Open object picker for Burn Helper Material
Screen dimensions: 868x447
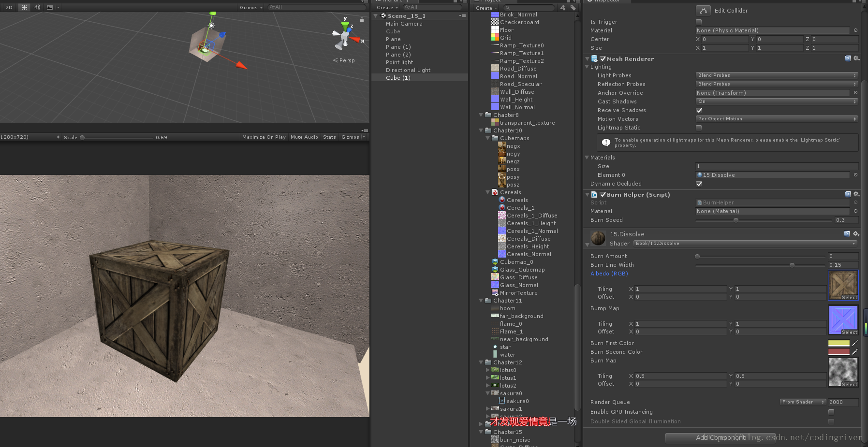[855, 211]
